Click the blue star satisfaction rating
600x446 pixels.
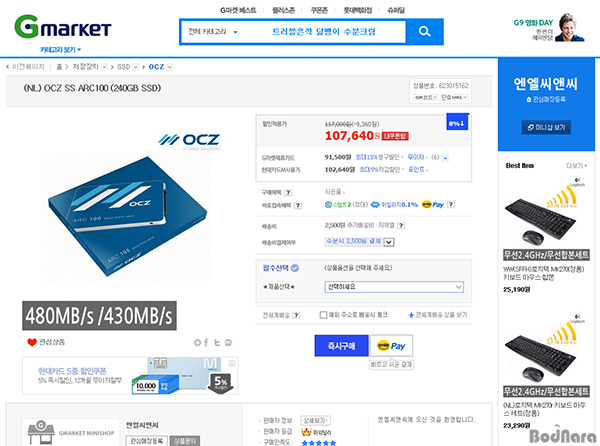(x=319, y=443)
